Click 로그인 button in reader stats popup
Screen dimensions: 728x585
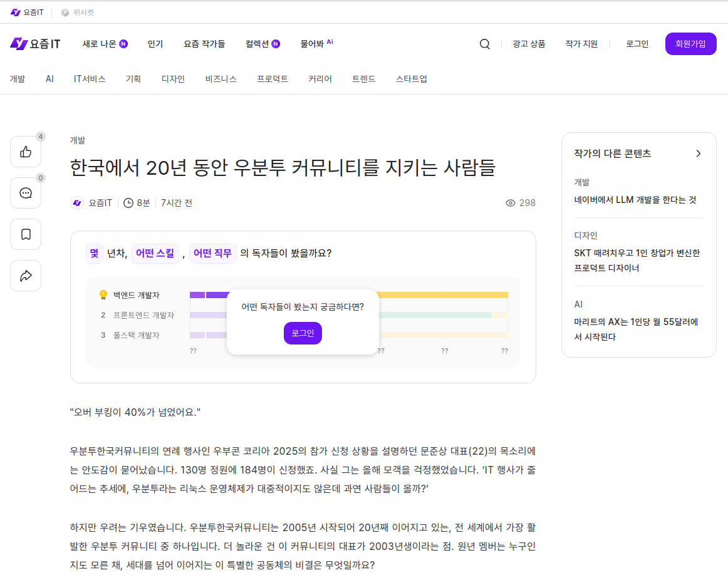point(303,333)
